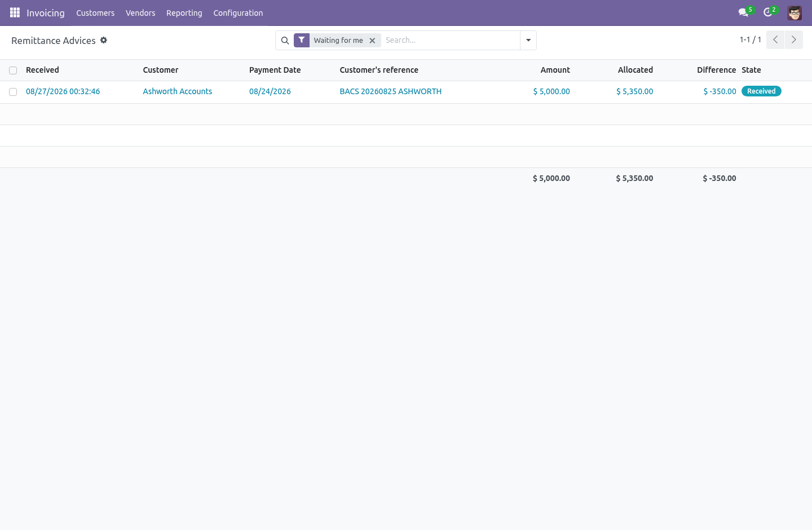Click the filter funnel icon
The image size is (812, 530).
302,40
